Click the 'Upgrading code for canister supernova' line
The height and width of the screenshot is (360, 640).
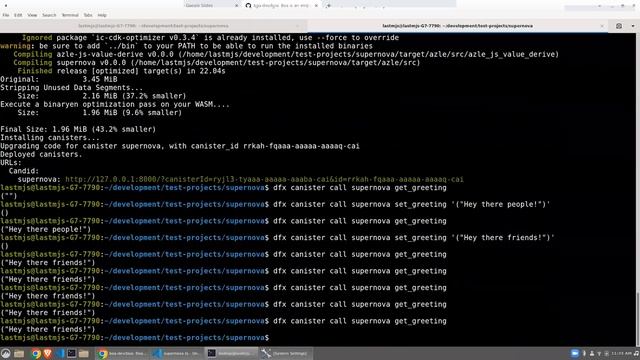pyautogui.click(x=180, y=146)
